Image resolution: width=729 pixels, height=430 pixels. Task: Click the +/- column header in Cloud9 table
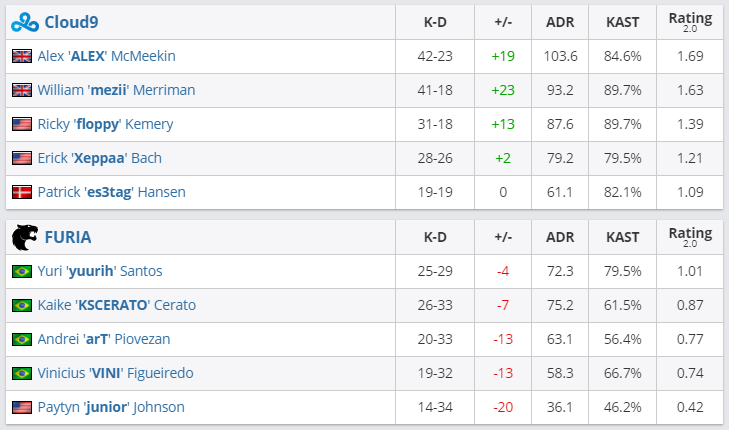coord(503,21)
